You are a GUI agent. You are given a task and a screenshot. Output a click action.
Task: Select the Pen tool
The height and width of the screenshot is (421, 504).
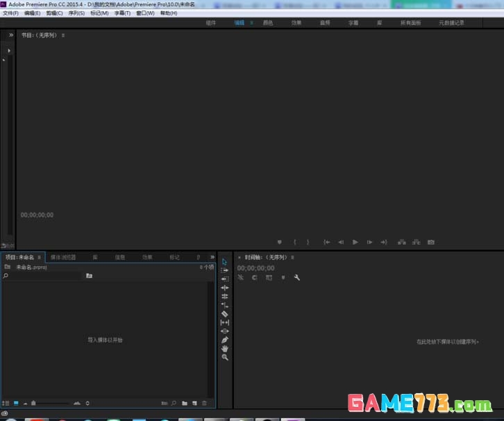[225, 340]
